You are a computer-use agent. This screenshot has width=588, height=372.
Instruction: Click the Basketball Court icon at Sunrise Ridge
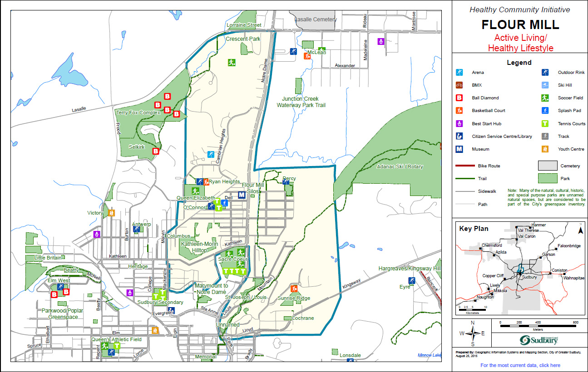294,289
